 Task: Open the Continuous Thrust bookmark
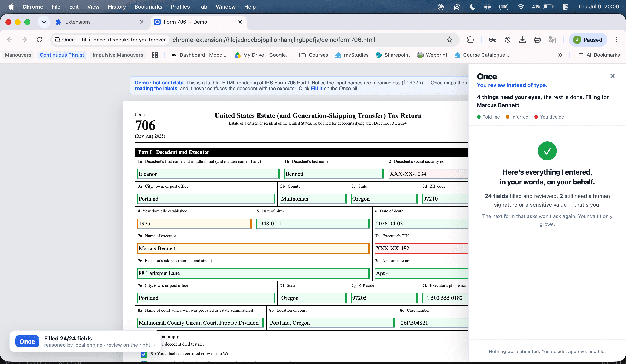(x=62, y=55)
